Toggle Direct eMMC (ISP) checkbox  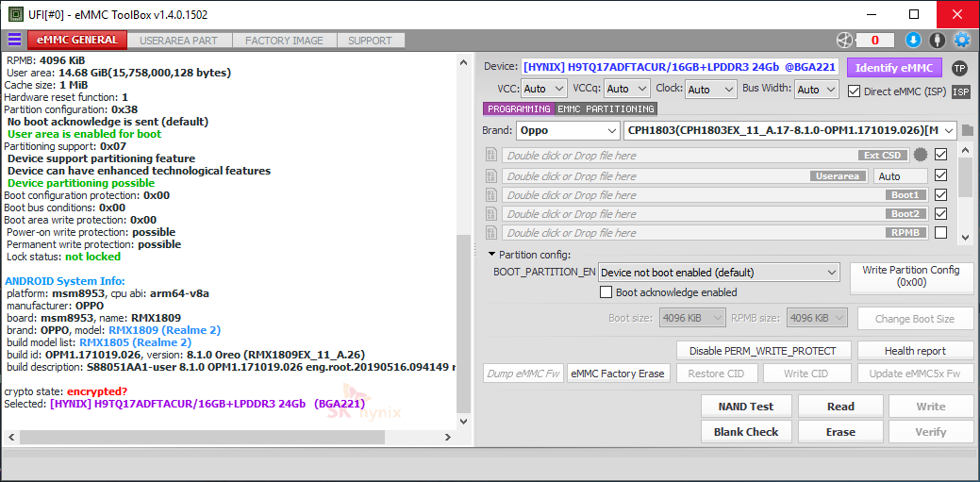click(x=854, y=91)
